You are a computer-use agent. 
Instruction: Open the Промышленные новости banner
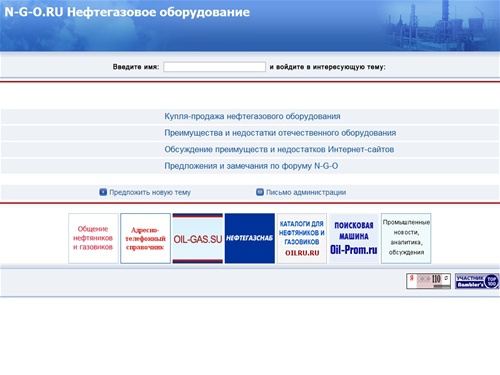pyautogui.click(x=406, y=238)
